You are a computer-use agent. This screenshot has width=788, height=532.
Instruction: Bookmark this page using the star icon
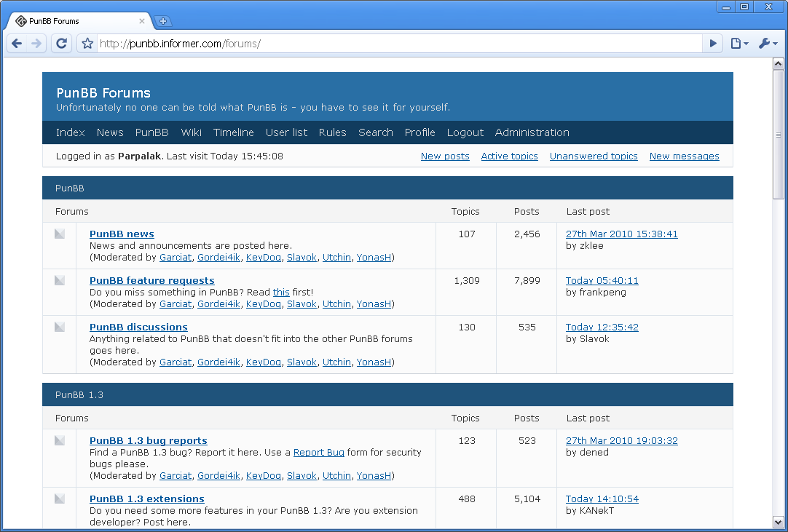pos(87,44)
